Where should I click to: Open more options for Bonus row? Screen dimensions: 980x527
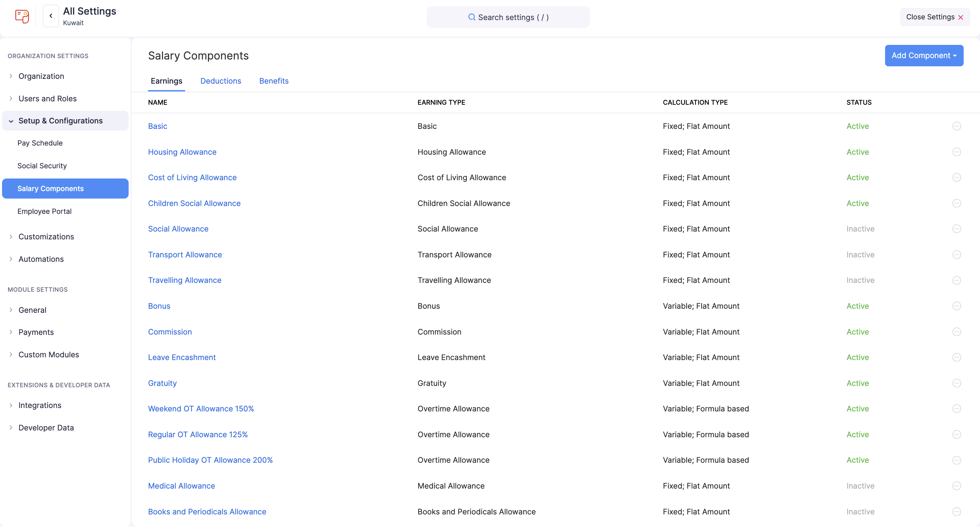pyautogui.click(x=957, y=306)
